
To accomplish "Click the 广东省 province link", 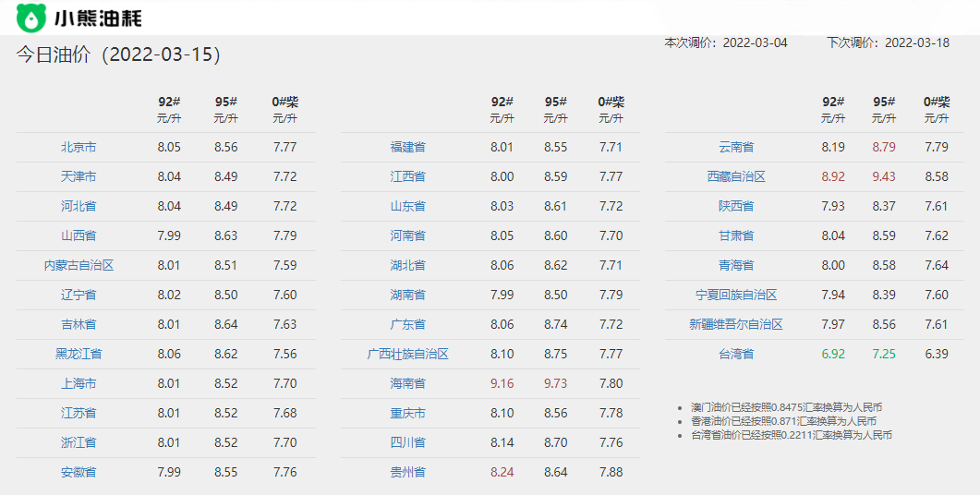I will click(407, 324).
